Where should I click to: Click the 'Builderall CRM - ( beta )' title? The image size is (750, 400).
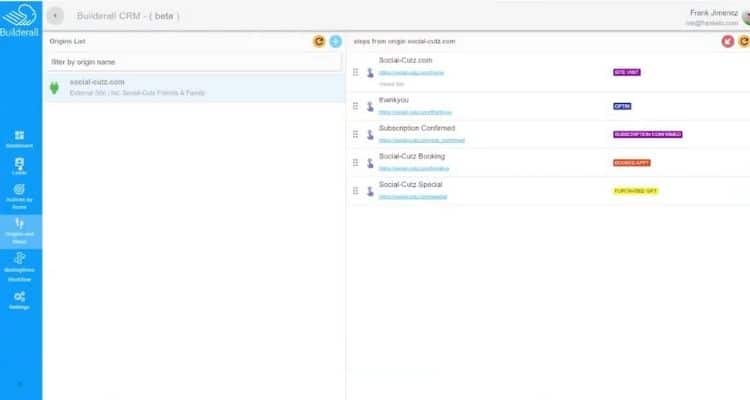point(128,16)
